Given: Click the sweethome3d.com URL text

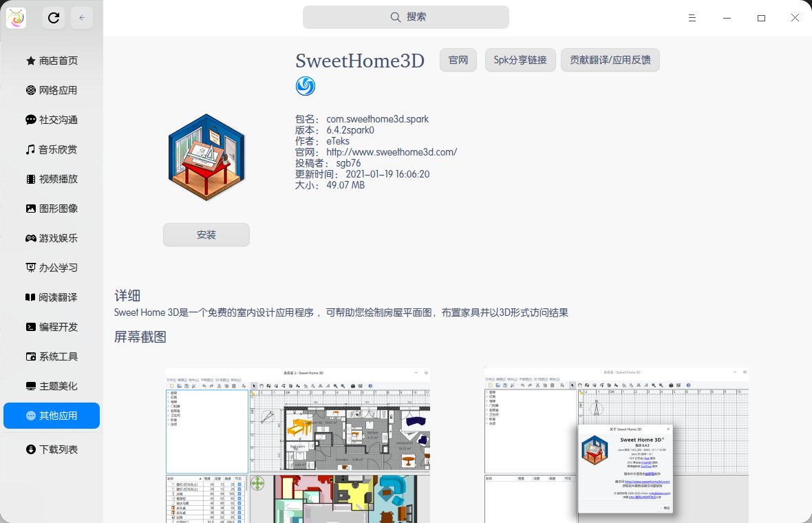Looking at the screenshot, I should tap(392, 152).
